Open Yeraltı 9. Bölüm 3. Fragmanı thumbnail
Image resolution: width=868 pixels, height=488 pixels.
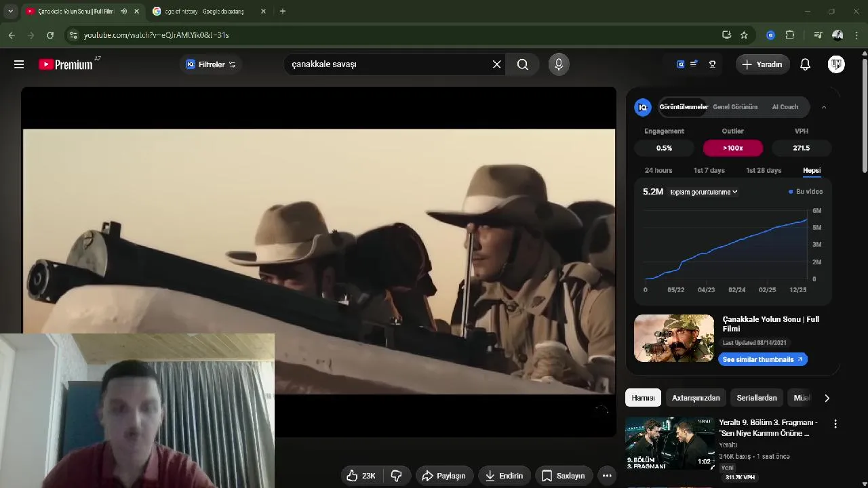[670, 443]
